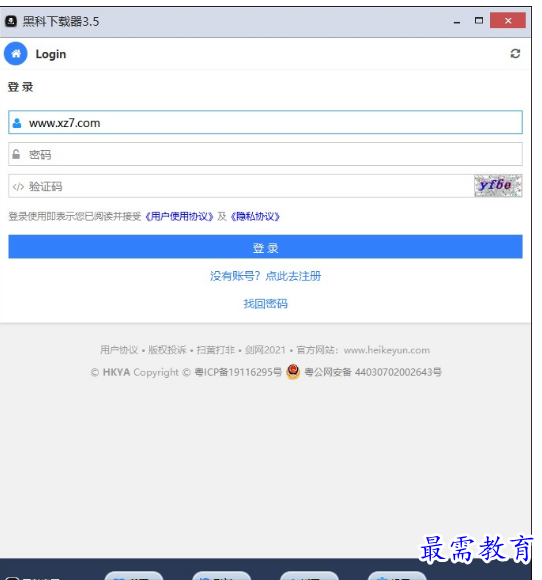Focus the 密码 password field
Image resolution: width=542 pixels, height=580 pixels.
(x=265, y=154)
